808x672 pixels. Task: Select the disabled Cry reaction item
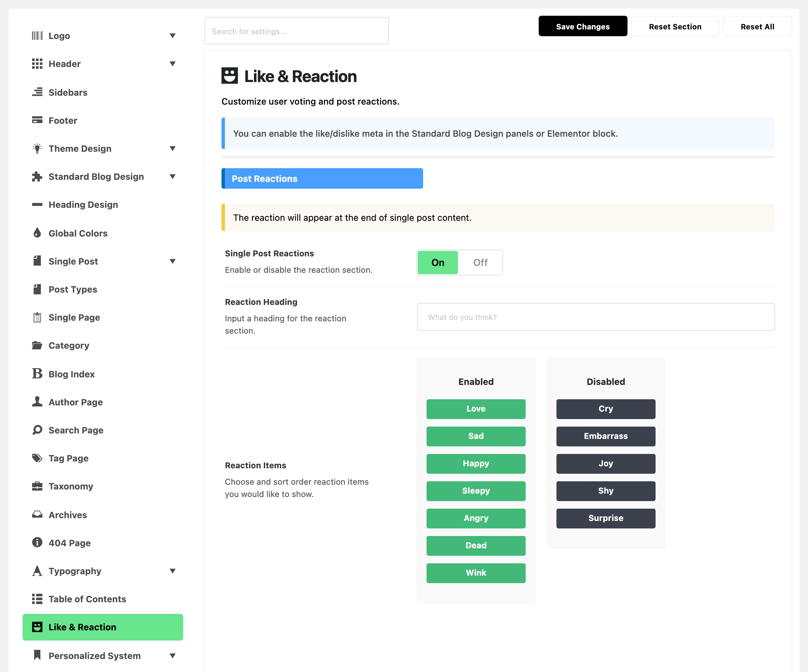coord(606,409)
